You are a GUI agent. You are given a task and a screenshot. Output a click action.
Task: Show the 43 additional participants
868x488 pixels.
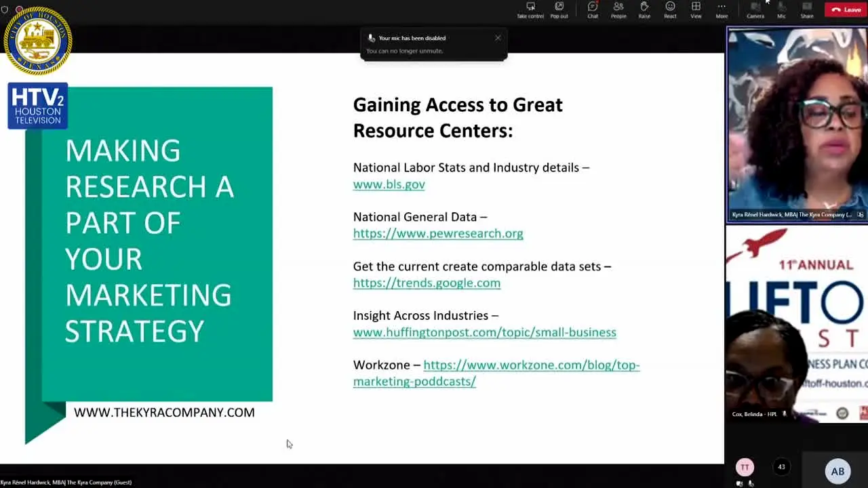[781, 466]
